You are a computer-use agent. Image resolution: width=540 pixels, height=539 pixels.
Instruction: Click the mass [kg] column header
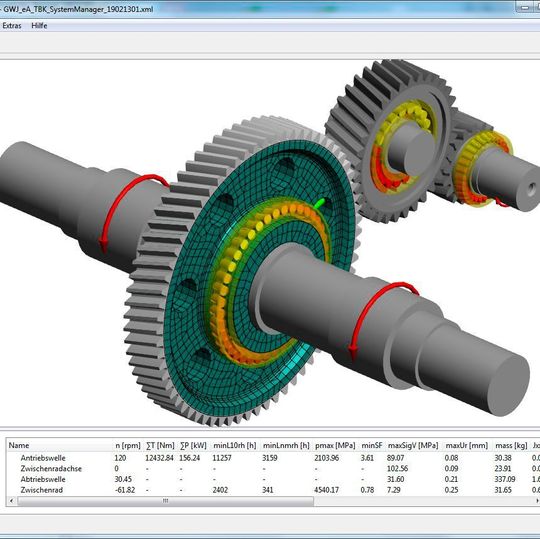click(x=511, y=445)
